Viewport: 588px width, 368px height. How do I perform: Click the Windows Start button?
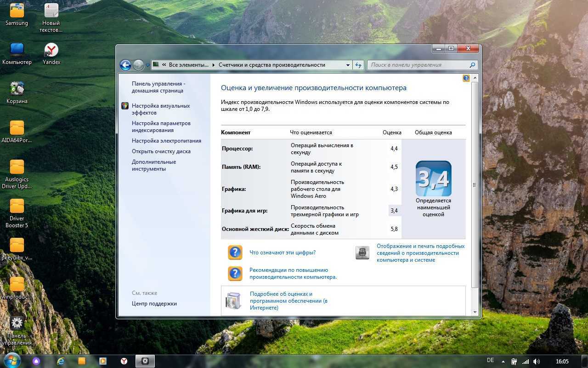[12, 361]
